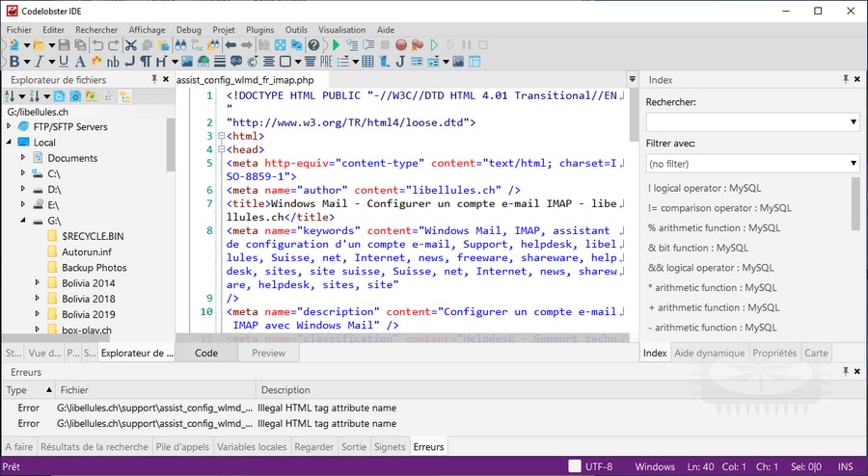Expand the Documents tree node

[x=23, y=158]
